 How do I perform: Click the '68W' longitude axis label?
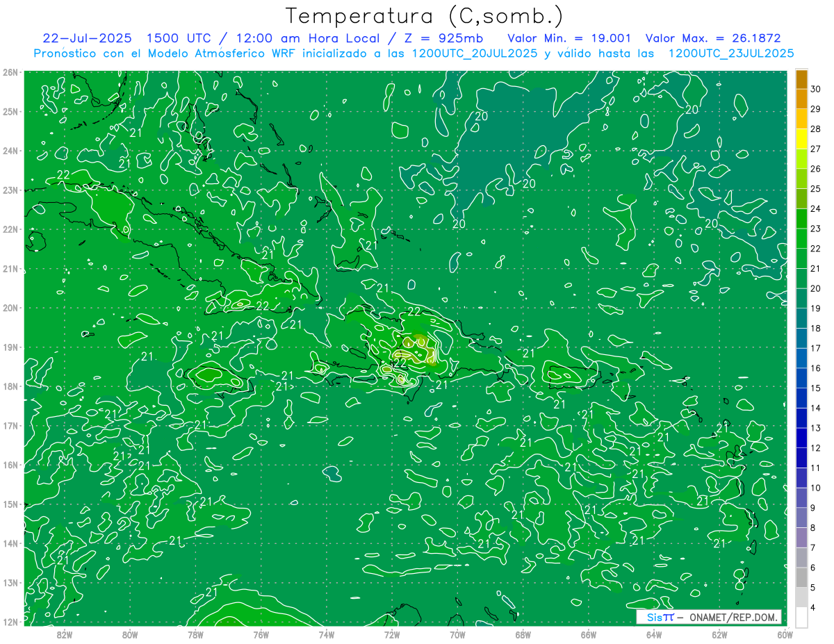(523, 634)
